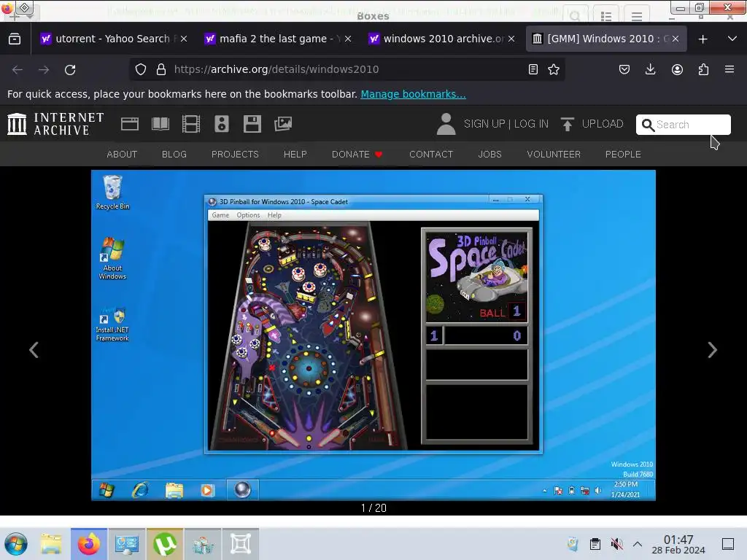Open the Texts book icon

[160, 124]
